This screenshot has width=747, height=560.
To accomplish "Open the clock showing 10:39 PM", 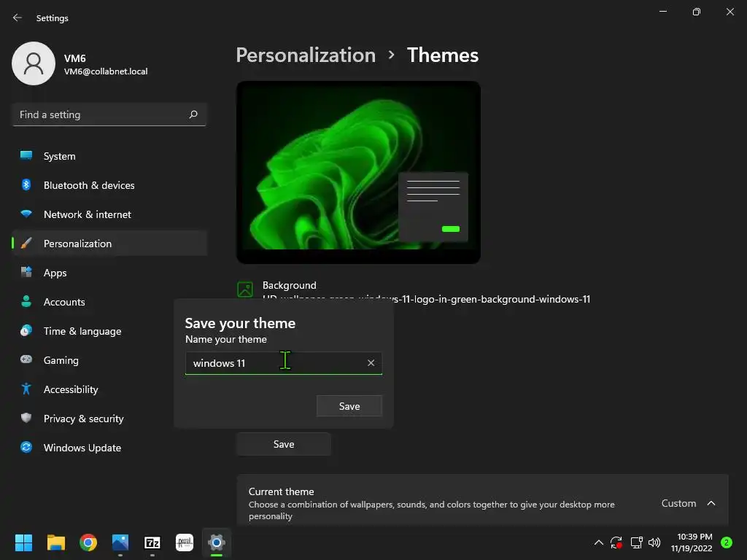I will [x=692, y=542].
